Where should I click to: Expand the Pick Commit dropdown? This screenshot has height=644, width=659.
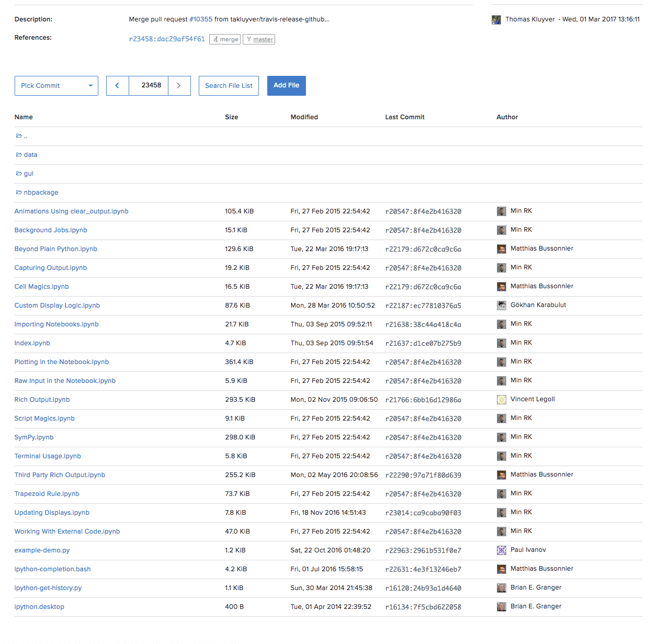coord(56,86)
